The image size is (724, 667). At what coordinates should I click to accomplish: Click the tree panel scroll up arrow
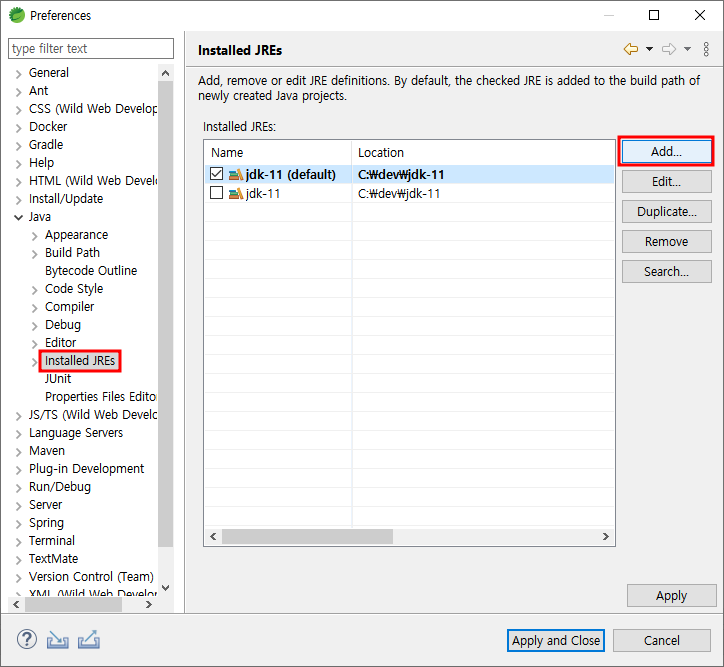(x=166, y=73)
